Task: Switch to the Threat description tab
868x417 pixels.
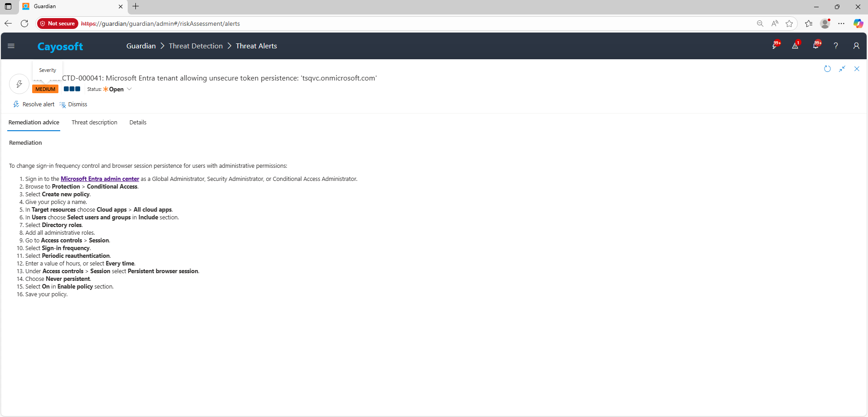Action: pyautogui.click(x=94, y=123)
